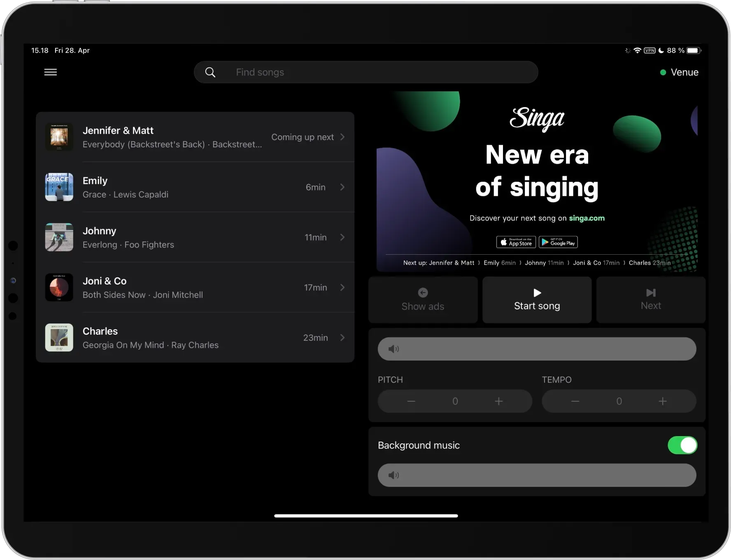Click the song volume speaker icon

(x=394, y=349)
